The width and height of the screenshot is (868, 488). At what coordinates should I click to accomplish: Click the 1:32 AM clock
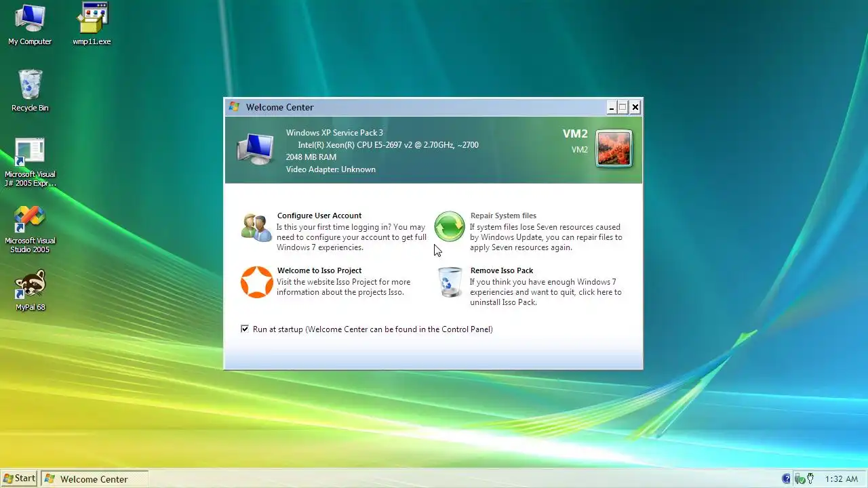[842, 479]
